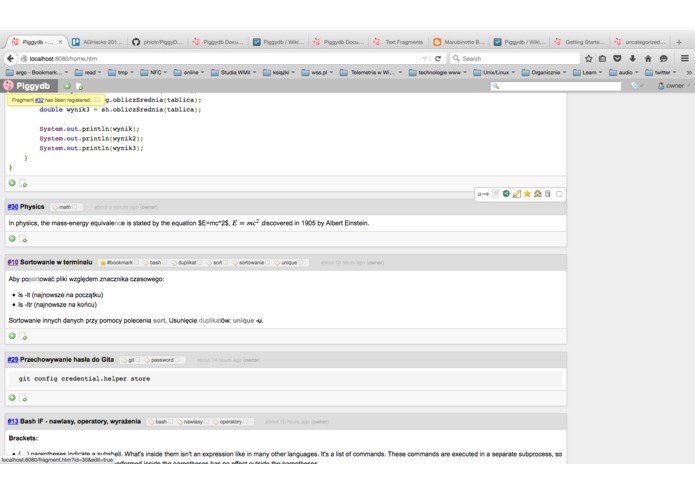
Task: Click the yellow star bookmark icon in the fragment toolbar
Action: [x=527, y=194]
